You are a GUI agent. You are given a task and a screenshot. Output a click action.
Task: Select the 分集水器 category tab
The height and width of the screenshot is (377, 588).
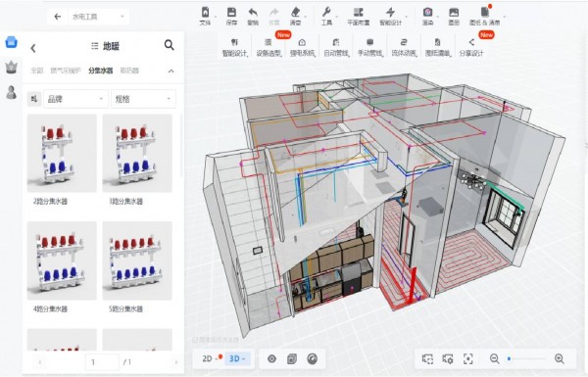click(101, 71)
